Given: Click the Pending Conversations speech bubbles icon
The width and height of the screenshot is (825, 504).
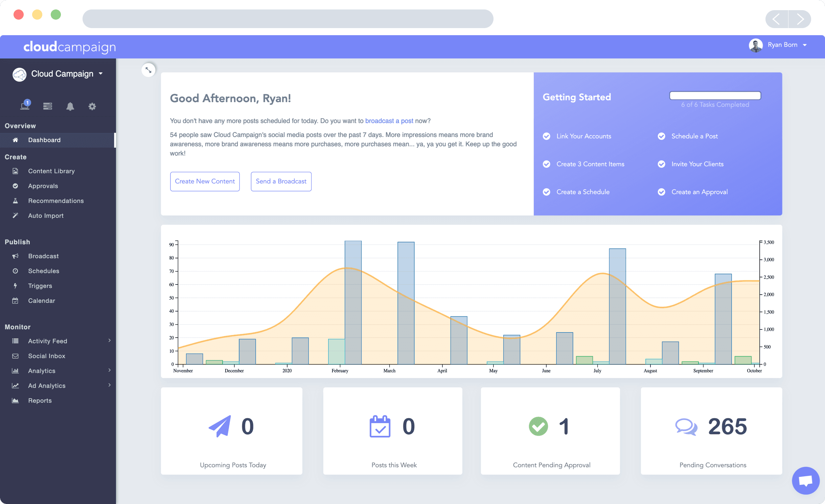Looking at the screenshot, I should (x=686, y=427).
